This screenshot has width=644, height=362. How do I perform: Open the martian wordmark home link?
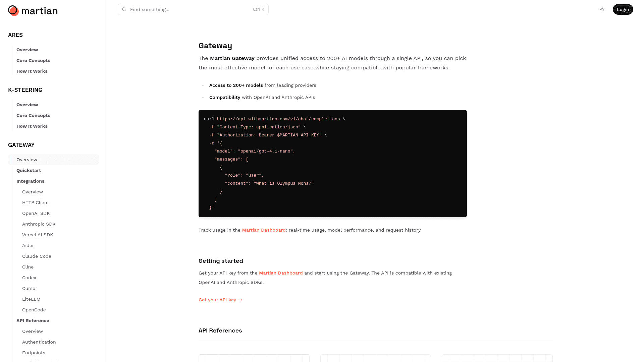[x=40, y=11]
